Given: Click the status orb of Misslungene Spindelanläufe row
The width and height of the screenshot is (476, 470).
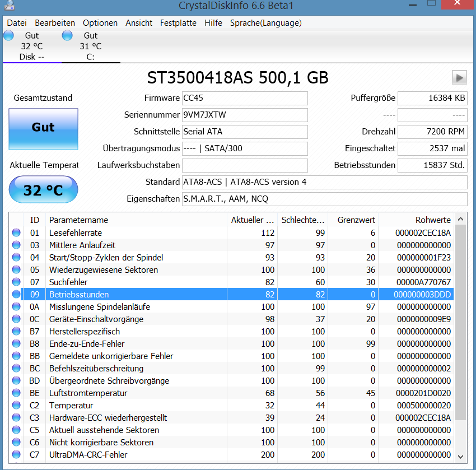Looking at the screenshot, I should [x=16, y=306].
